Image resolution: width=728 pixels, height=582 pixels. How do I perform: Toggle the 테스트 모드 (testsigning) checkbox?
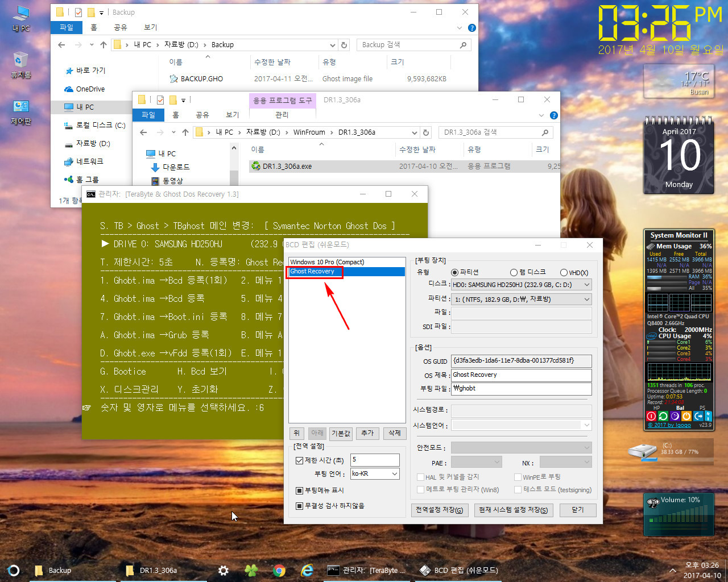point(518,489)
